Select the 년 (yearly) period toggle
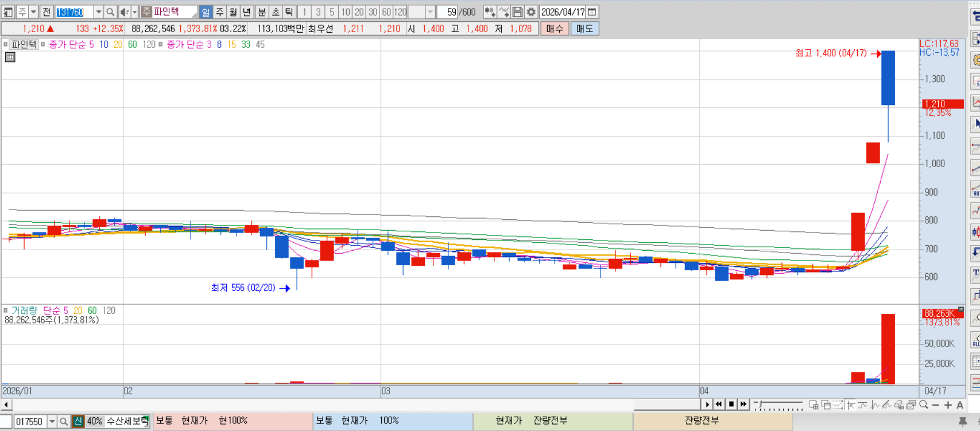 point(247,12)
